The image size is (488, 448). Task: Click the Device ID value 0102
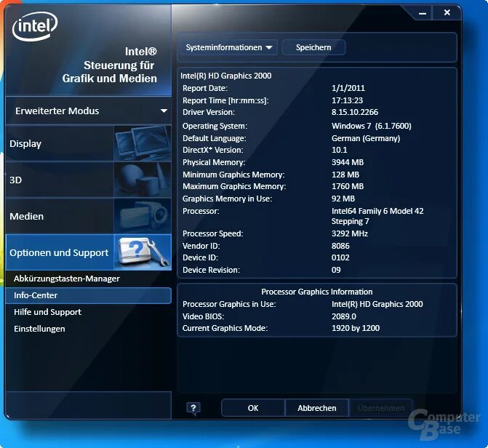pos(340,257)
